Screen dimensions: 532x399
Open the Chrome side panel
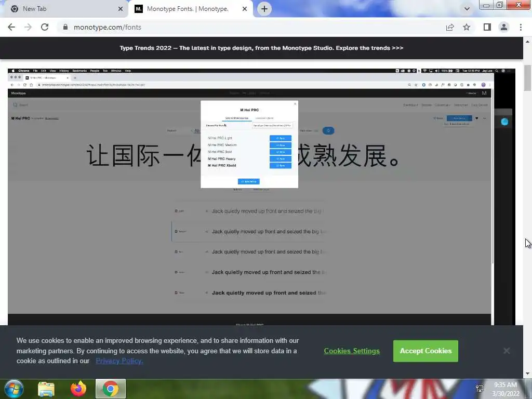coord(487,27)
